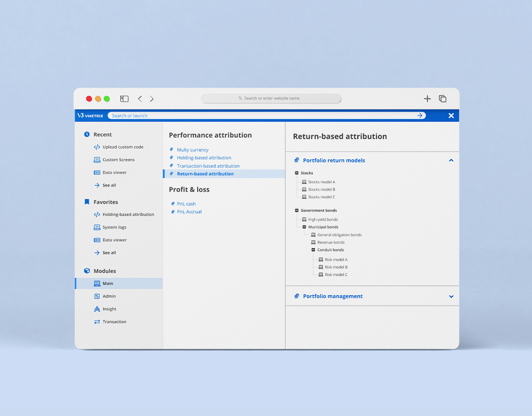Image resolution: width=532 pixels, height=416 pixels.
Task: Collapse the Government bonds tree node
Action: point(297,210)
